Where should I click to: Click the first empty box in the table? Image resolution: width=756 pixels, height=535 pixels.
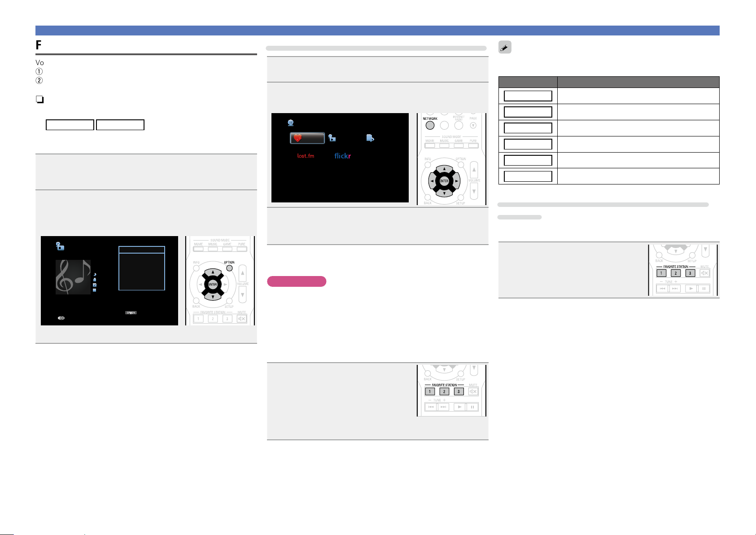pyautogui.click(x=528, y=96)
